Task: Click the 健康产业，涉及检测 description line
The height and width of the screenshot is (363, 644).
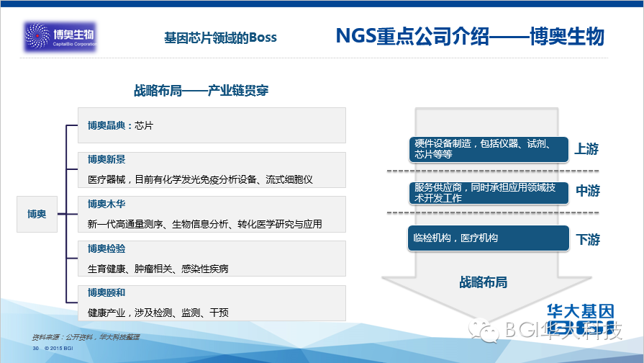Action: (x=158, y=313)
